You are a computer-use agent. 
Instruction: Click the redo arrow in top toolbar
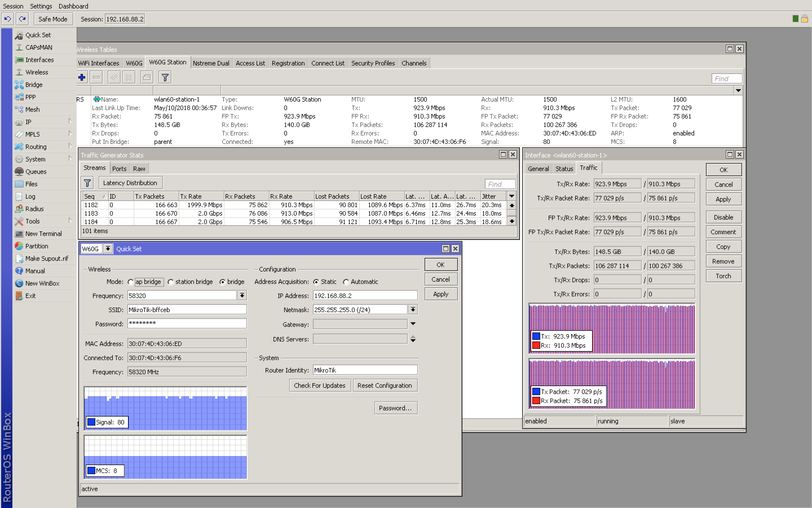tap(23, 19)
